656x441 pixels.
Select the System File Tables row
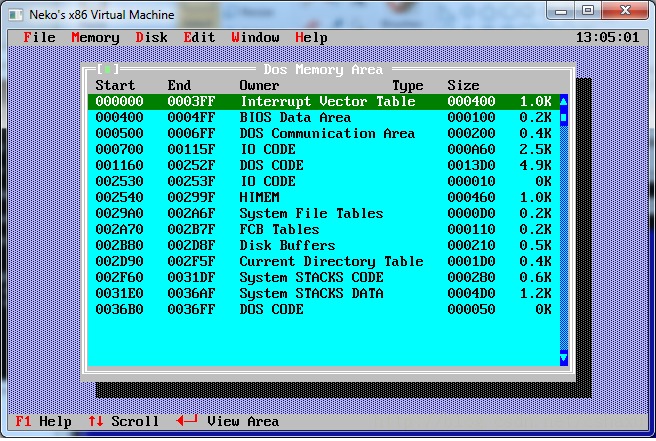point(323,213)
